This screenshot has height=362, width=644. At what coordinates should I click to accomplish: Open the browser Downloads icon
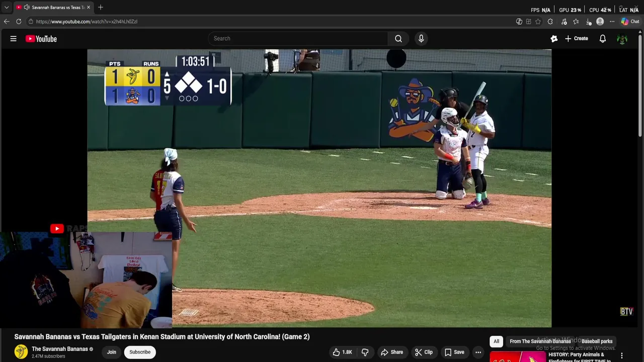[588, 22]
